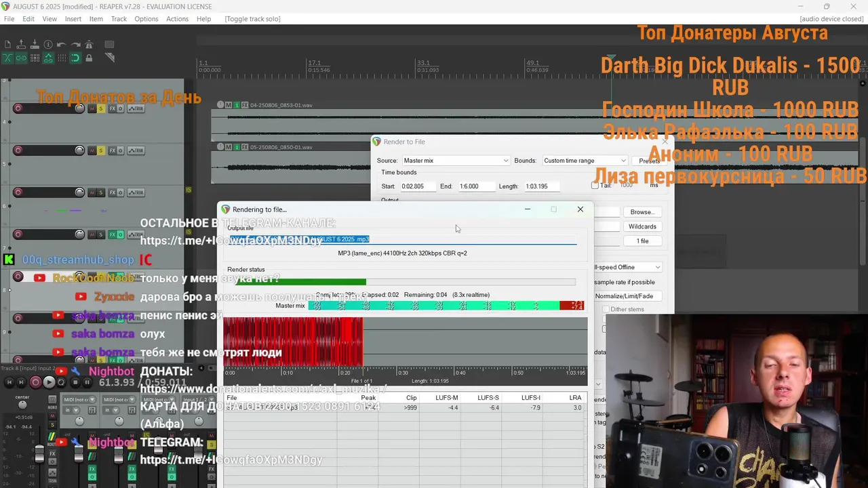
Task: Click the transport Stop button
Action: pos(75,382)
